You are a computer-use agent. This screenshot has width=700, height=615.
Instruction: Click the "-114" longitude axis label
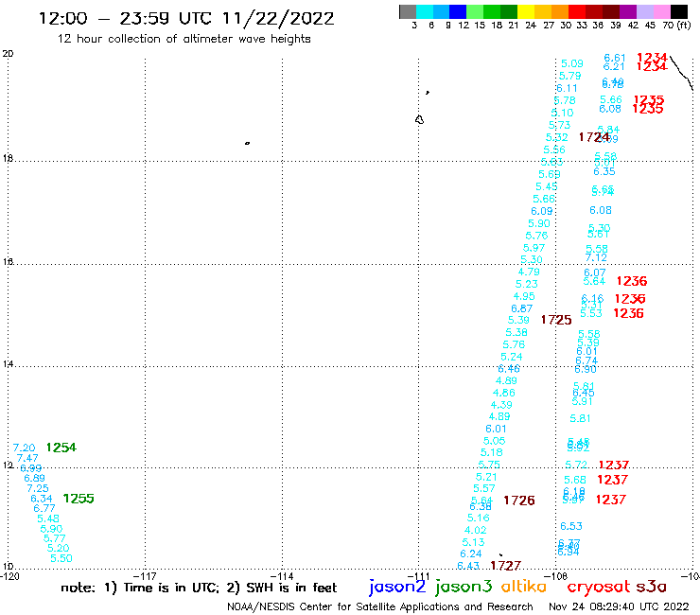point(283,576)
